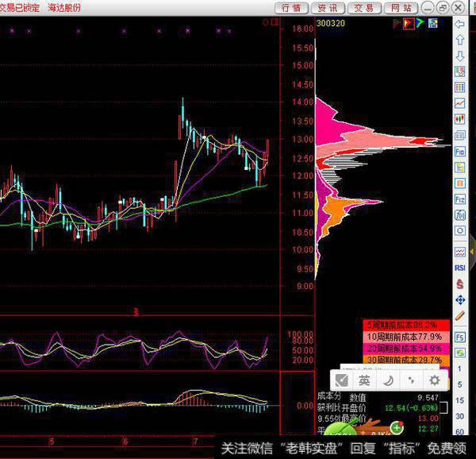
Task: Open input method settings gear
Action: pos(434,381)
